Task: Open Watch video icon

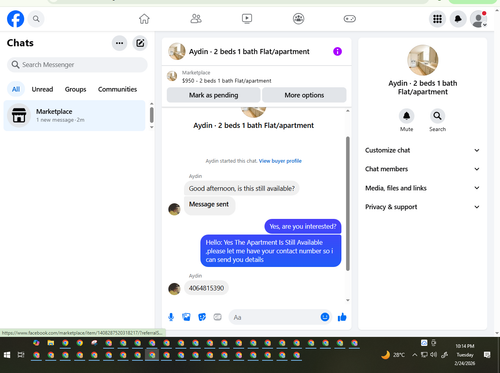Action: click(247, 19)
